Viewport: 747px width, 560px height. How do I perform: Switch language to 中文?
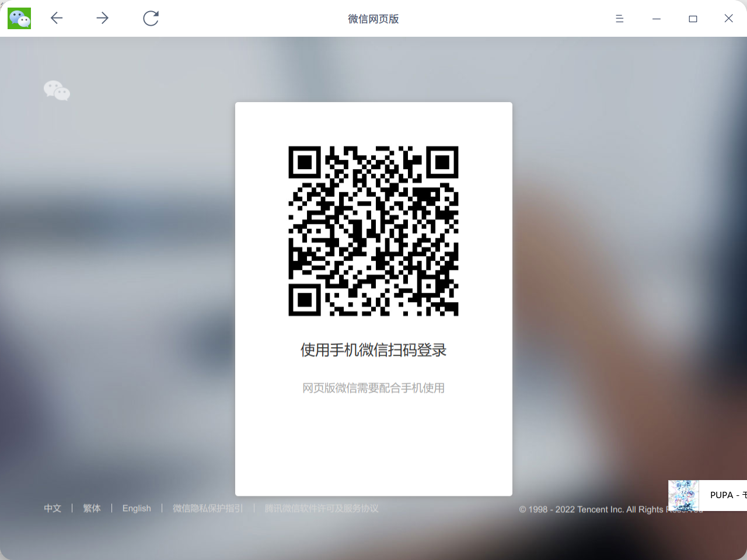pyautogui.click(x=53, y=508)
